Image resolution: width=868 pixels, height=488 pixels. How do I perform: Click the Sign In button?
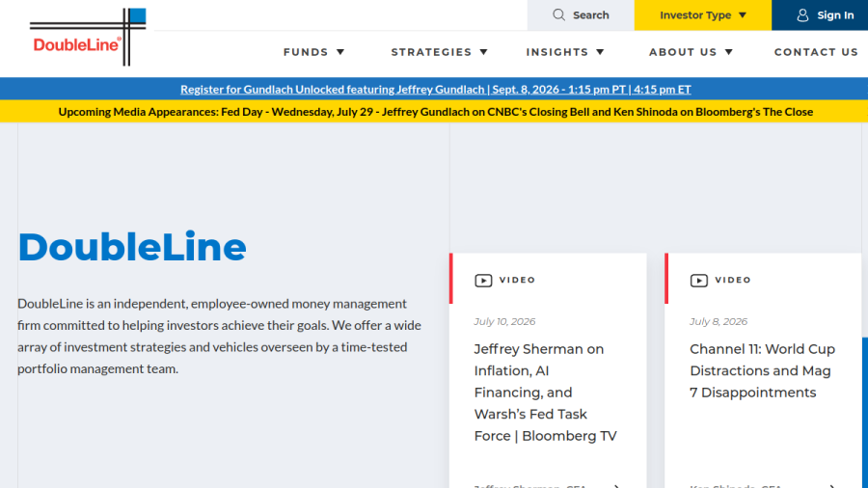[820, 14]
